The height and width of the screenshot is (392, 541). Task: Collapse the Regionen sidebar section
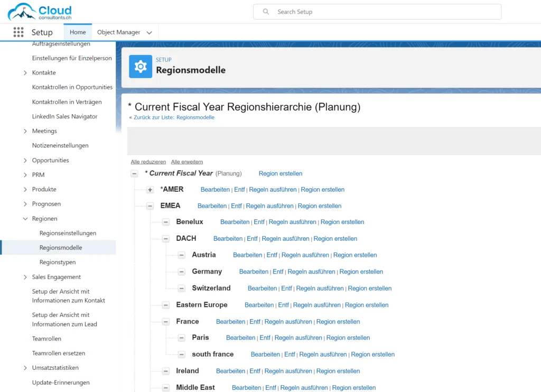pyautogui.click(x=25, y=219)
